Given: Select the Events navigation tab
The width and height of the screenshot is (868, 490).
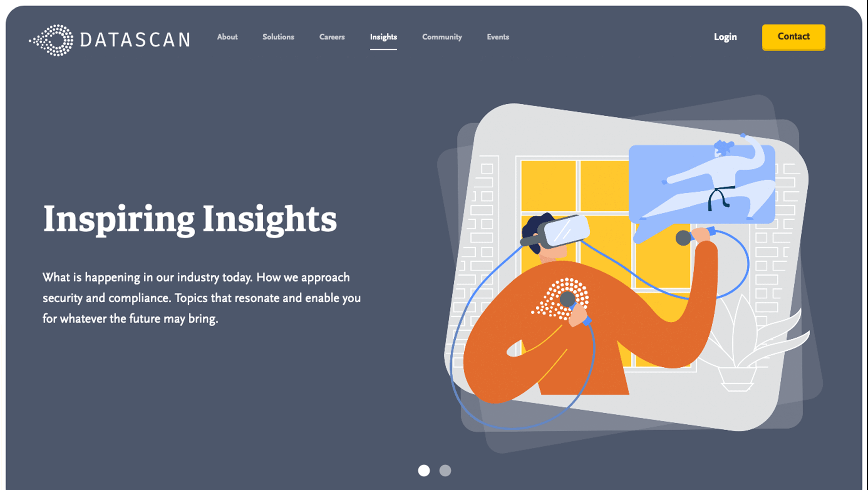Looking at the screenshot, I should [x=497, y=37].
